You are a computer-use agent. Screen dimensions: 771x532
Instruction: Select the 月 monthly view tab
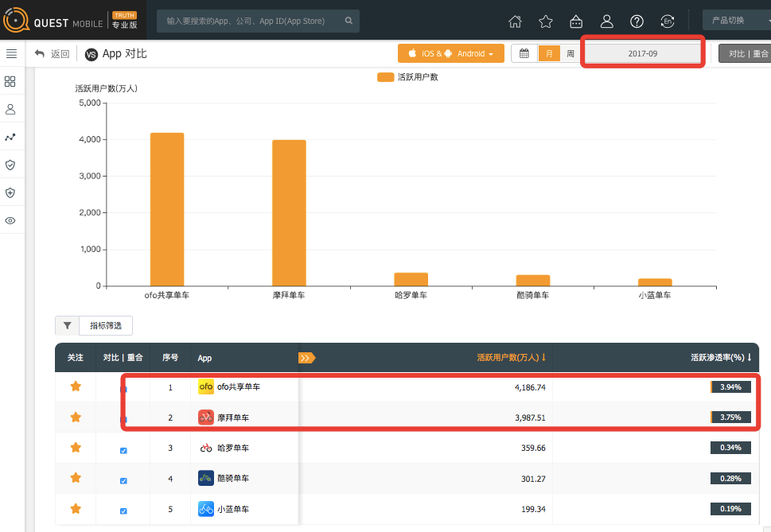pyautogui.click(x=549, y=53)
